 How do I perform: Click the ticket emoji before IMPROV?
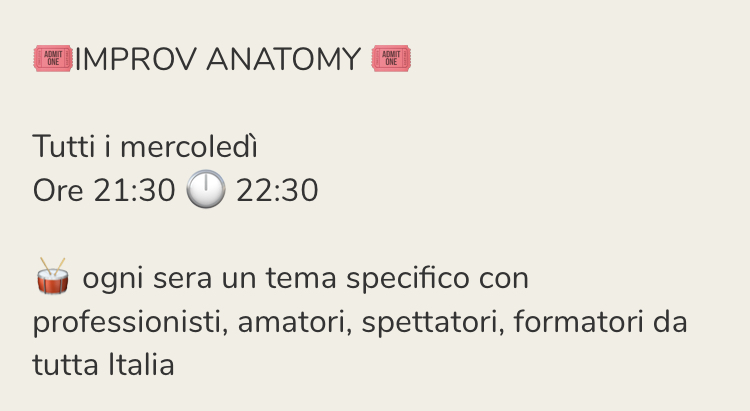point(53,60)
